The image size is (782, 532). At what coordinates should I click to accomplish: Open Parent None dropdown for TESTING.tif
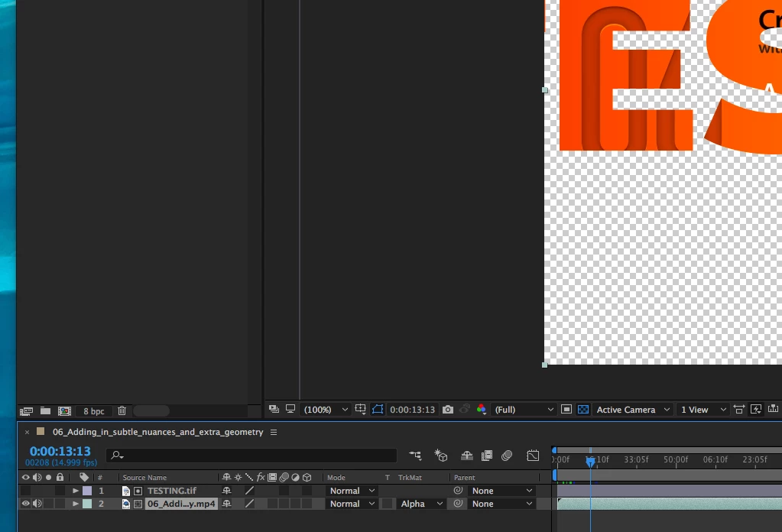501,491
